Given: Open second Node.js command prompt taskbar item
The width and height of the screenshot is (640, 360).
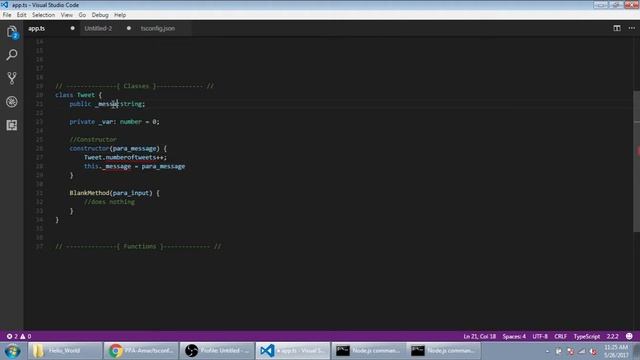Looking at the screenshot, I should [x=444, y=351].
